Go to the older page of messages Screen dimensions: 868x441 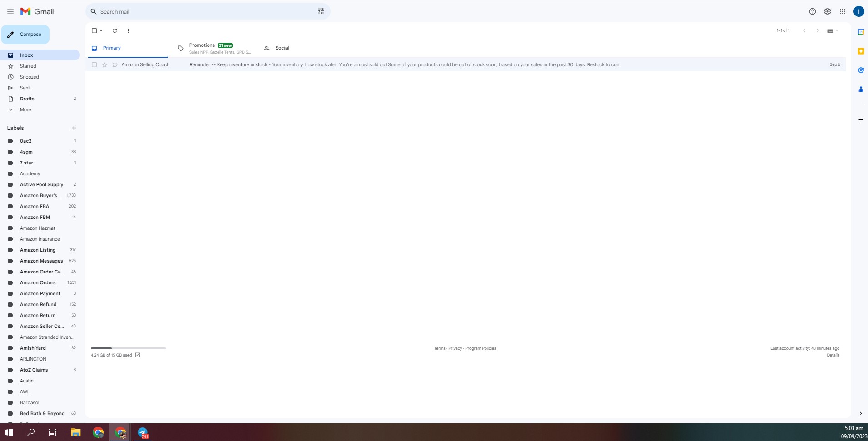pyautogui.click(x=818, y=30)
